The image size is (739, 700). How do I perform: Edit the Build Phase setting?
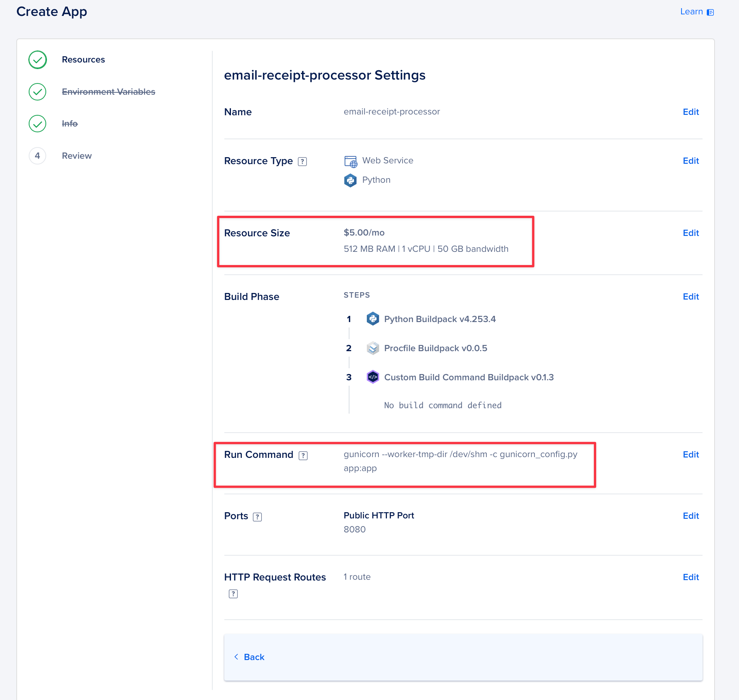point(691,296)
